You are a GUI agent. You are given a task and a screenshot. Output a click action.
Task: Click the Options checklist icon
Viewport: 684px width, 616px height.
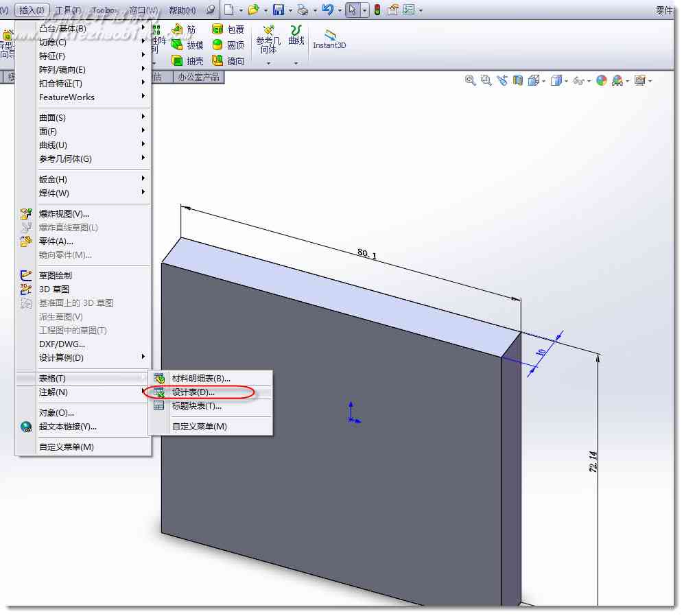[x=409, y=10]
